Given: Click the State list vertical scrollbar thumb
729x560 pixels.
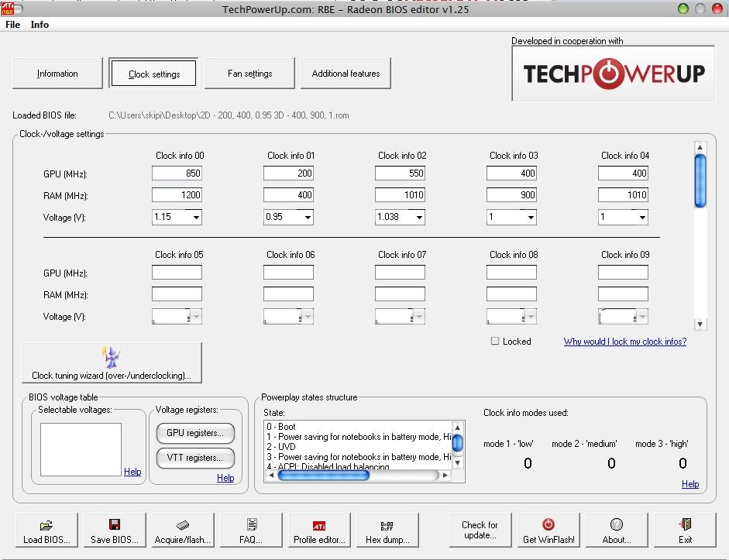Looking at the screenshot, I should point(458,443).
